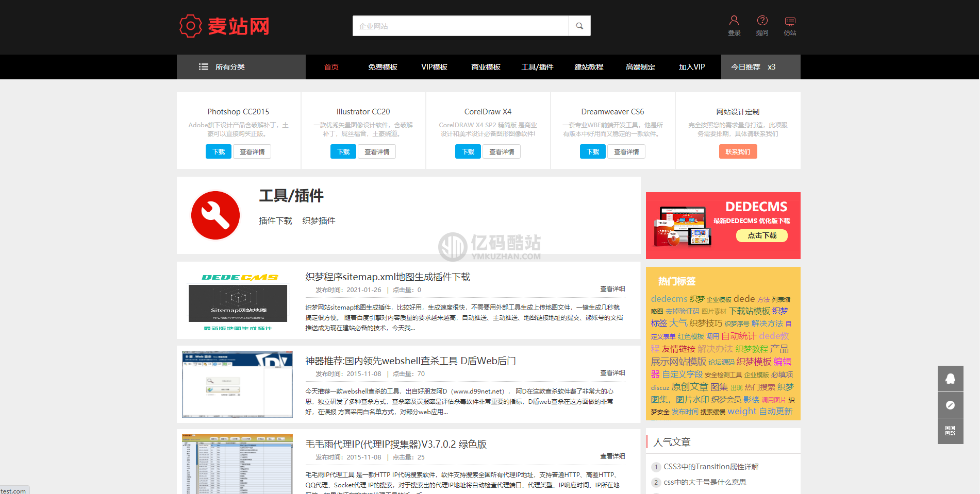
Task: Click the 原创文章 hot tag
Action: [690, 387]
